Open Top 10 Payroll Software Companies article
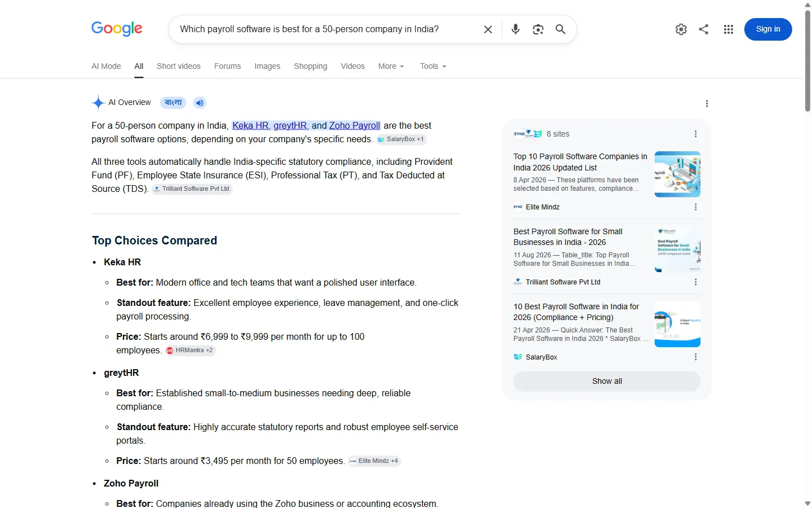The height and width of the screenshot is (508, 812). tap(580, 162)
